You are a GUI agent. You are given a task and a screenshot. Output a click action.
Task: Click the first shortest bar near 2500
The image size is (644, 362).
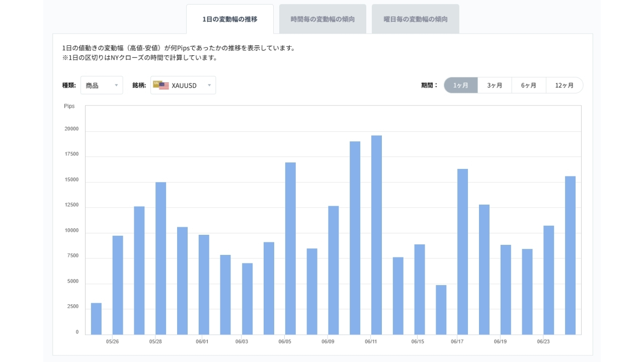click(96, 319)
